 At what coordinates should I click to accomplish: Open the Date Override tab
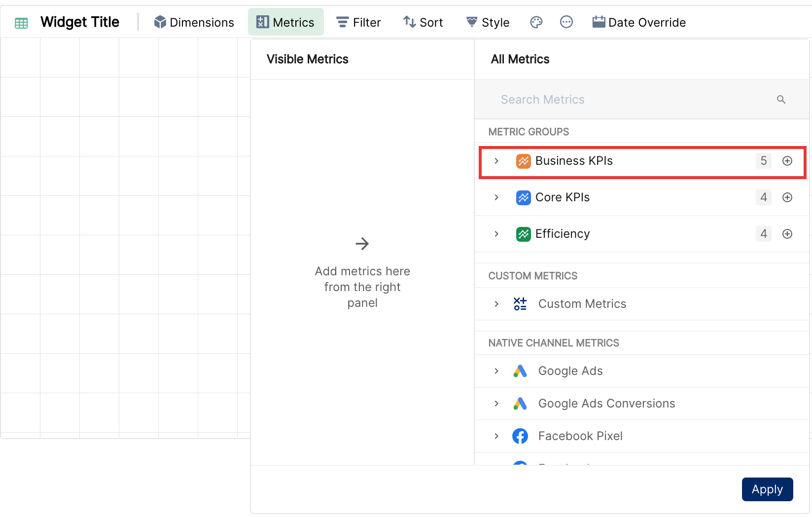pyautogui.click(x=639, y=22)
